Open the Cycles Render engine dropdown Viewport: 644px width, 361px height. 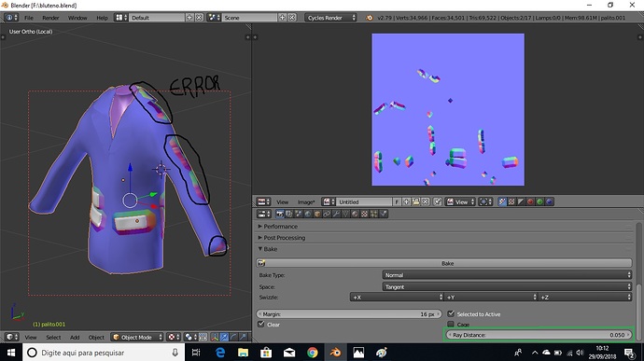(x=330, y=18)
